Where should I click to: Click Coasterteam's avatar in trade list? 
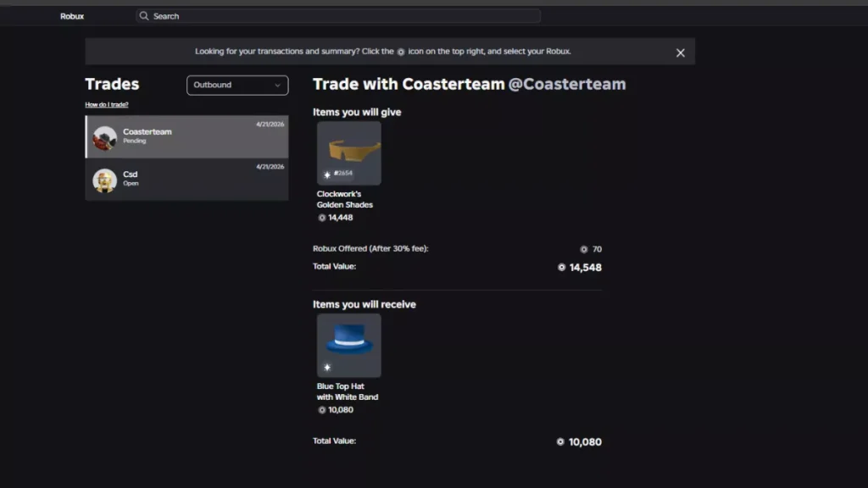[104, 138]
